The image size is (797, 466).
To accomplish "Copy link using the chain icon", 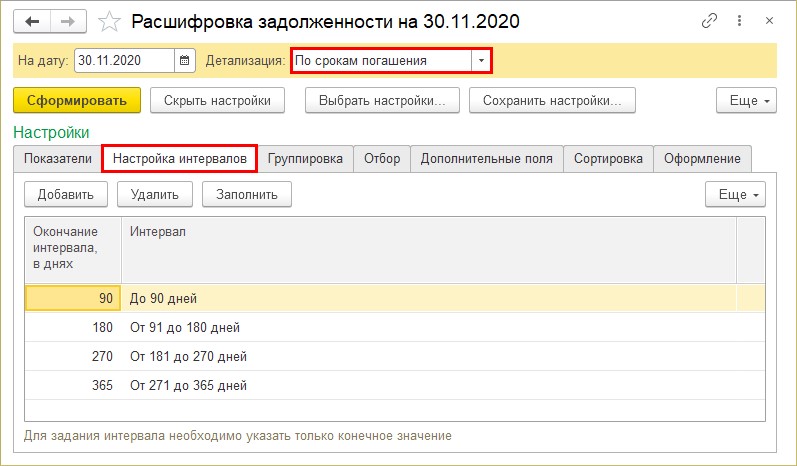I will [x=709, y=21].
